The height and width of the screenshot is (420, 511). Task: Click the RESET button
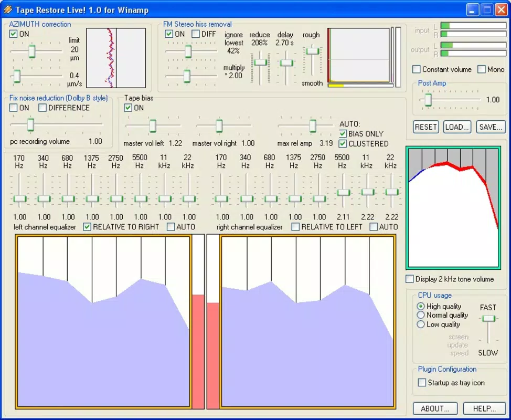point(425,127)
